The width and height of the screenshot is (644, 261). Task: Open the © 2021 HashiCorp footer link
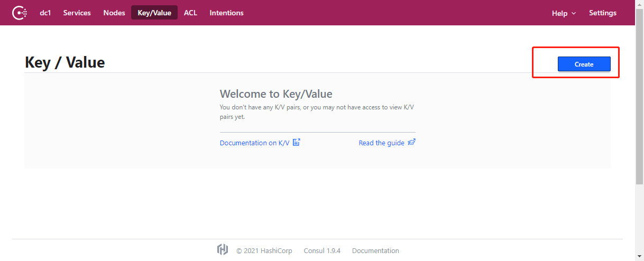pos(265,250)
